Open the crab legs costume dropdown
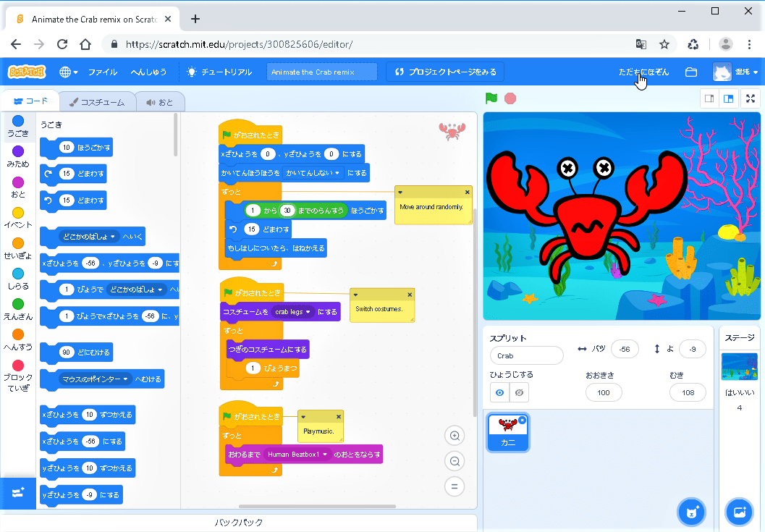The image size is (765, 532). point(292,312)
